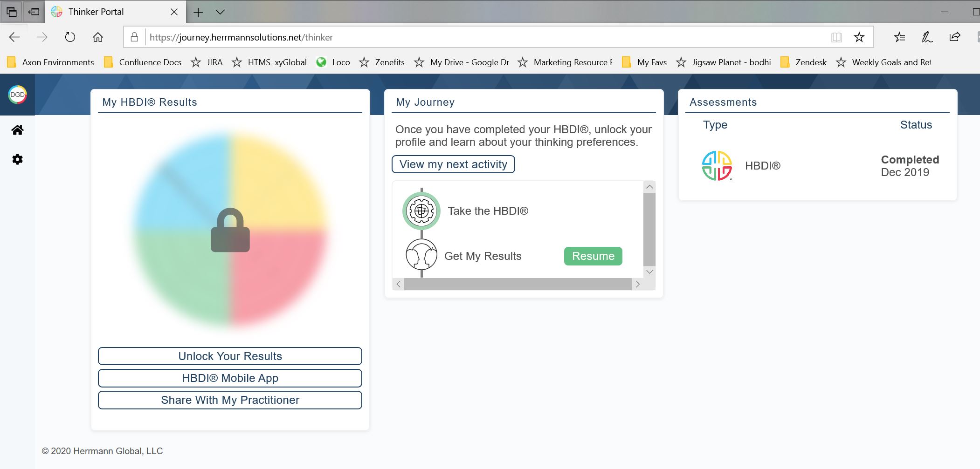Refresh the page
This screenshot has width=980, height=469.
point(70,37)
